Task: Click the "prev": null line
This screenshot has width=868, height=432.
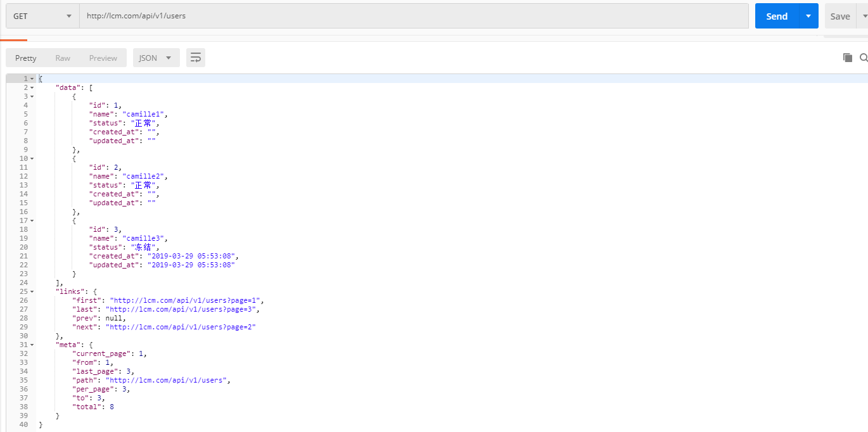Action: [x=99, y=318]
